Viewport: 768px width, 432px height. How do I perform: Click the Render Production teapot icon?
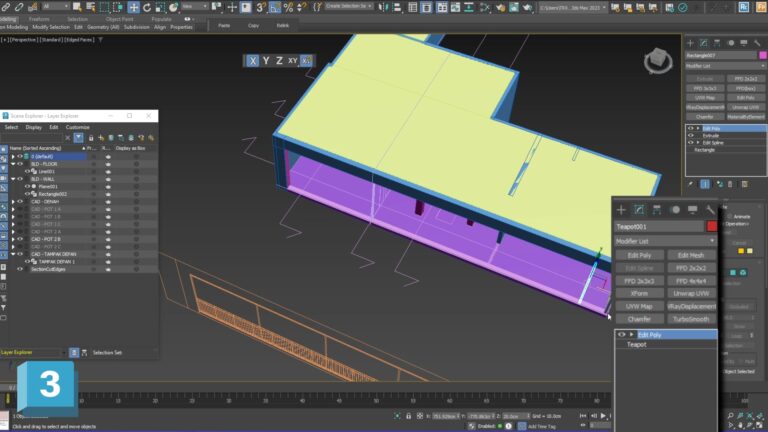tap(528, 7)
